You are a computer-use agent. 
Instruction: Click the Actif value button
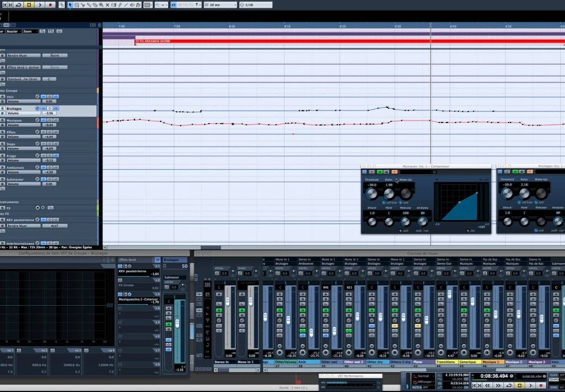pyautogui.click(x=55, y=226)
